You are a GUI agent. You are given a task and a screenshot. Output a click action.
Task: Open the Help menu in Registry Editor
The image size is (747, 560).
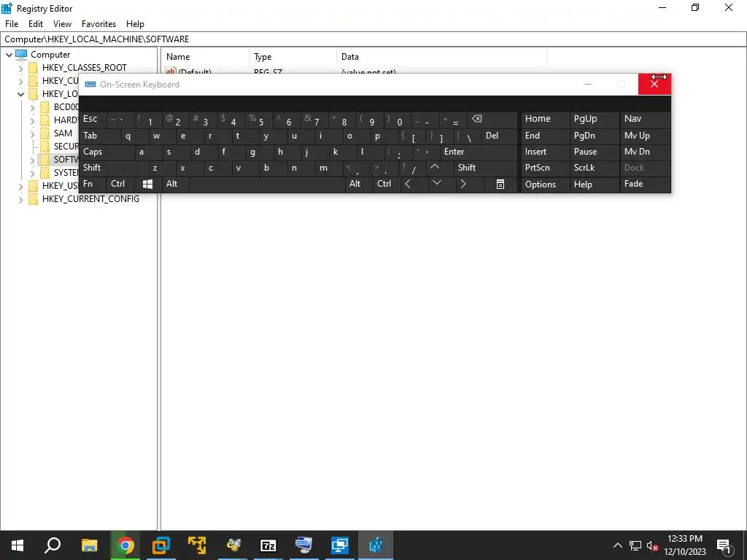[x=135, y=24]
